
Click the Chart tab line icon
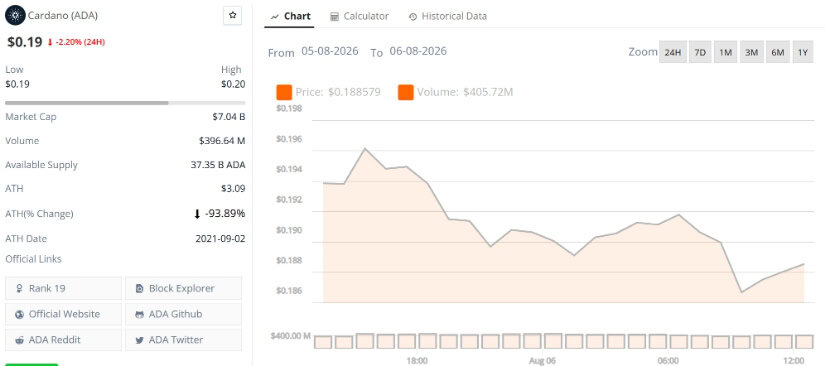click(x=275, y=17)
